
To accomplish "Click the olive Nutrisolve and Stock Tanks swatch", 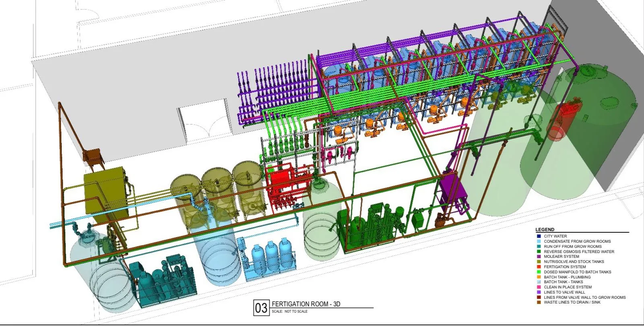I will point(539,261).
